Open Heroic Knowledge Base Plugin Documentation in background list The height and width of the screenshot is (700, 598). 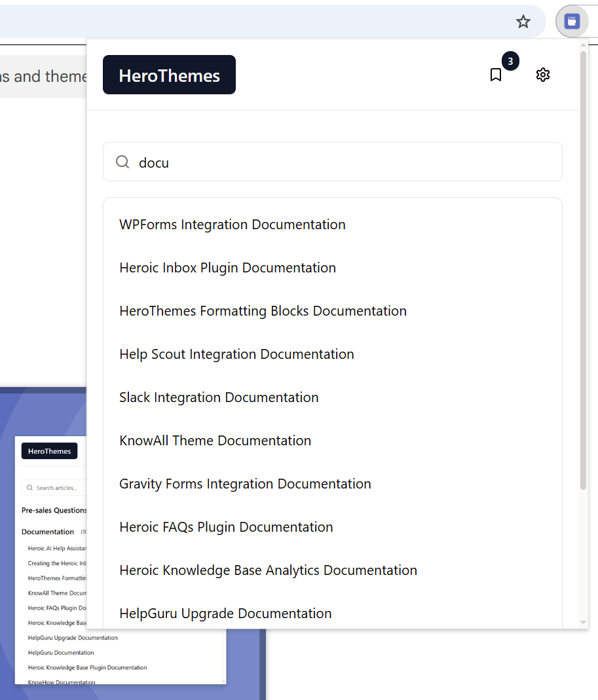click(x=87, y=667)
